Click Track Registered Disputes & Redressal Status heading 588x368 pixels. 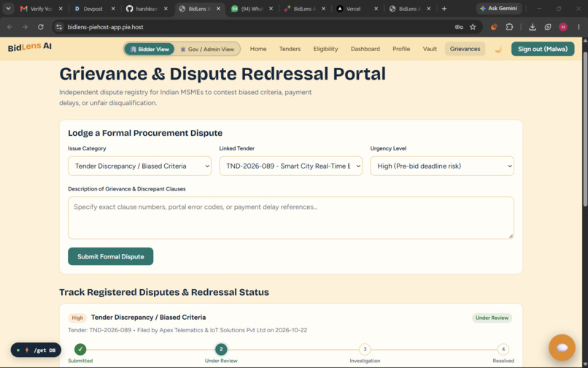(x=164, y=292)
